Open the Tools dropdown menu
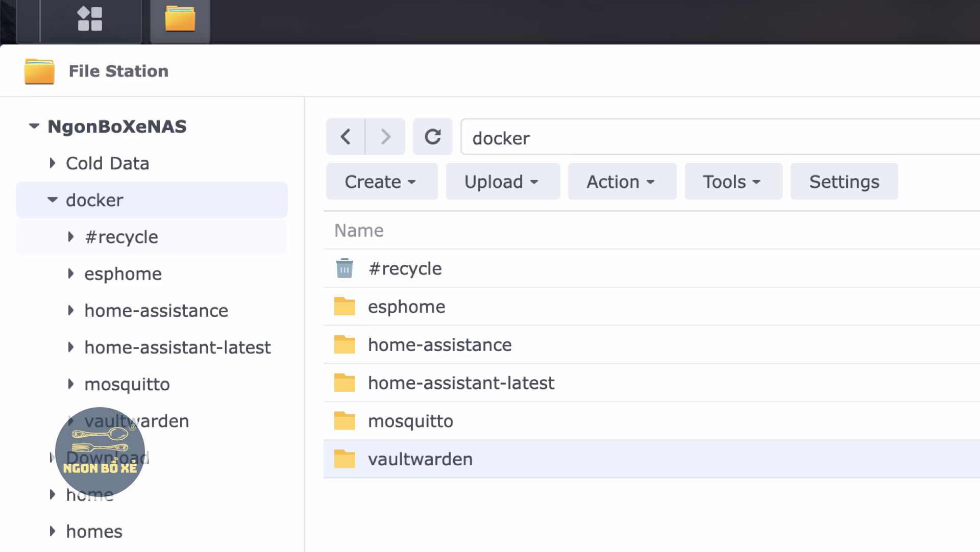This screenshot has height=552, width=980. tap(733, 182)
